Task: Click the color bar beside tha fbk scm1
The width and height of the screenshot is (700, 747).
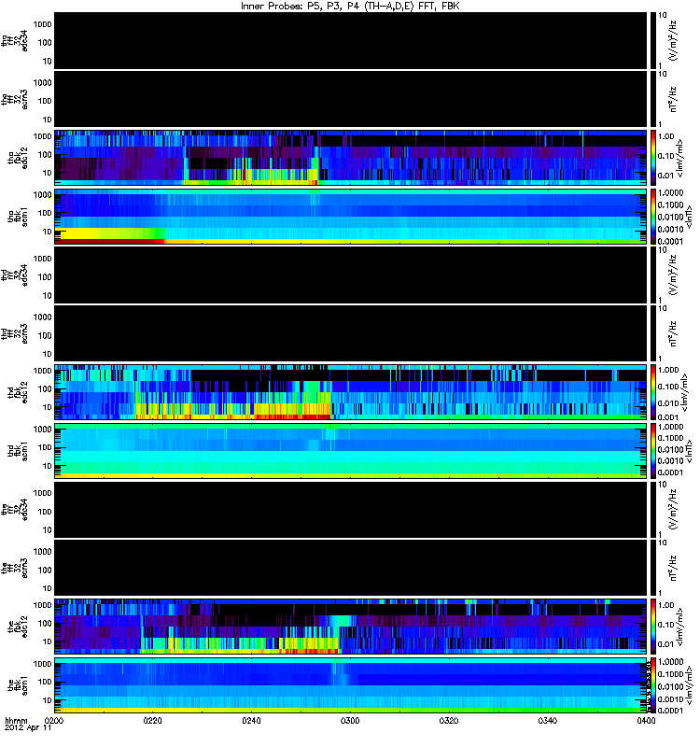Action: 652,217
